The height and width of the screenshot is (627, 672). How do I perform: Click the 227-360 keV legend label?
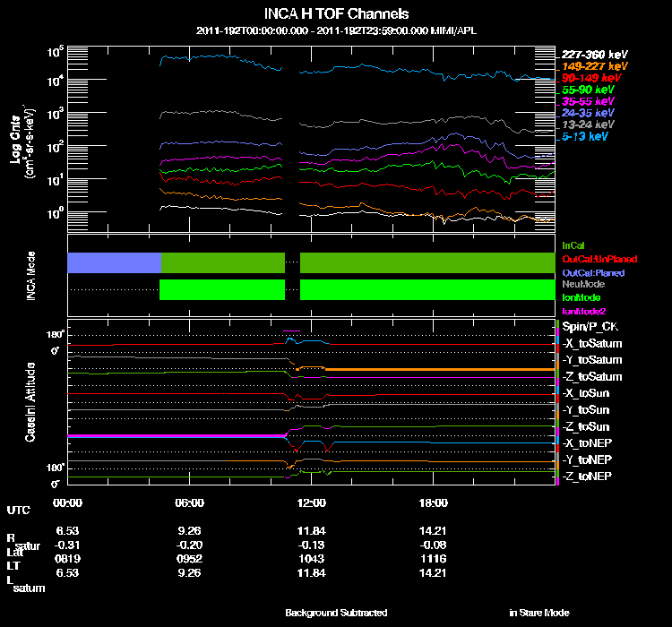click(594, 55)
